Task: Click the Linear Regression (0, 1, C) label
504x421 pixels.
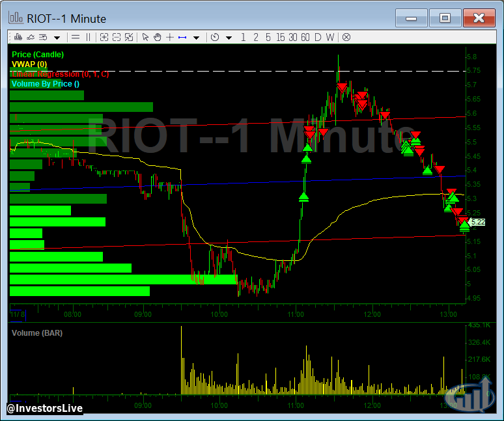Action: point(61,74)
